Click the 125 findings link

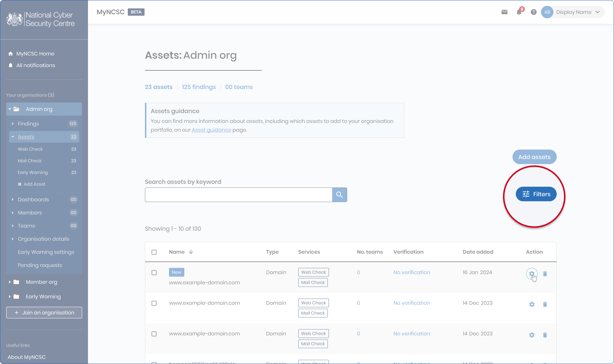click(199, 87)
